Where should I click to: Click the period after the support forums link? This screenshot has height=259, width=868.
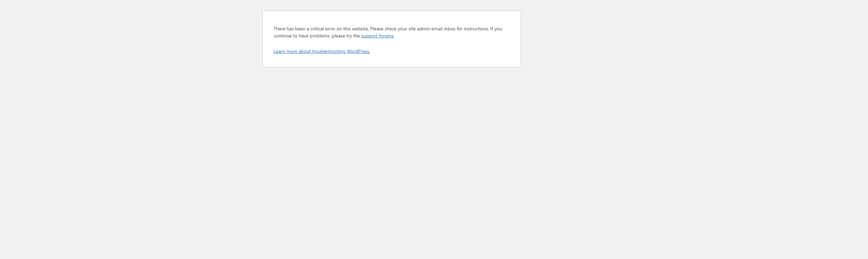394,36
